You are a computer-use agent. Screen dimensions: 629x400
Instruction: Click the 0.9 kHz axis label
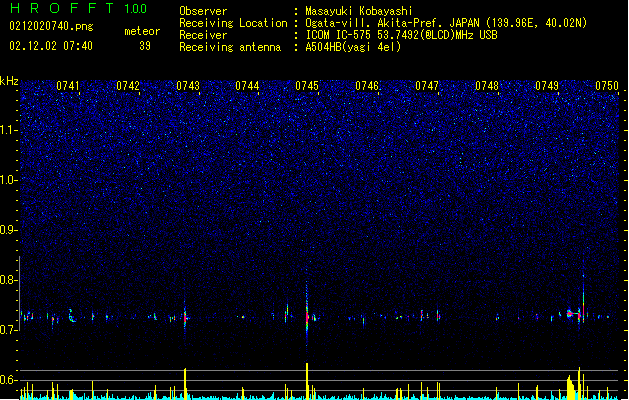click(x=9, y=230)
